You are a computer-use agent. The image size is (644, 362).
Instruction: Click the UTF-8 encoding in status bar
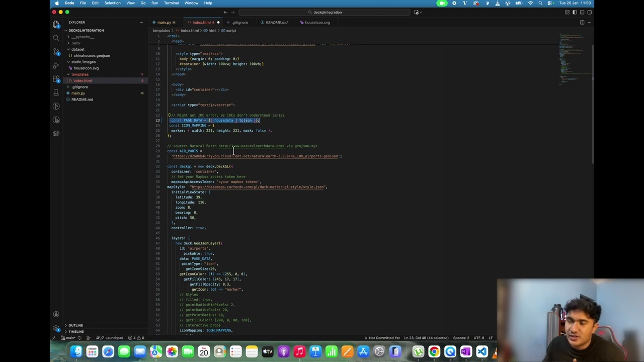pos(478,338)
